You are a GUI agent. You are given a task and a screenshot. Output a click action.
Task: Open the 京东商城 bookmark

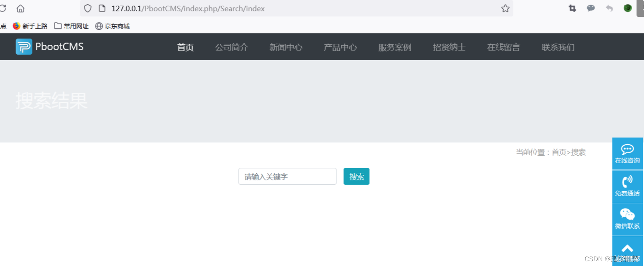[x=112, y=26]
